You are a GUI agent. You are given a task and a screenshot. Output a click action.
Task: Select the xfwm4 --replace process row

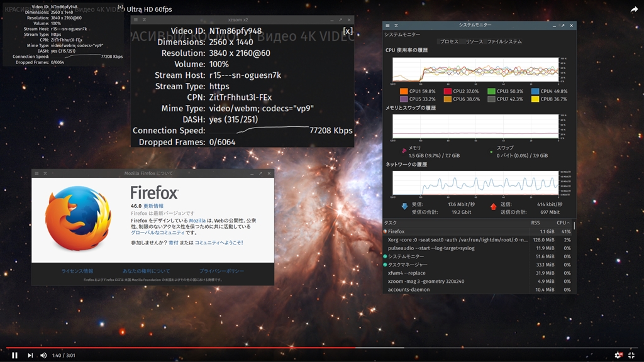[477, 273]
